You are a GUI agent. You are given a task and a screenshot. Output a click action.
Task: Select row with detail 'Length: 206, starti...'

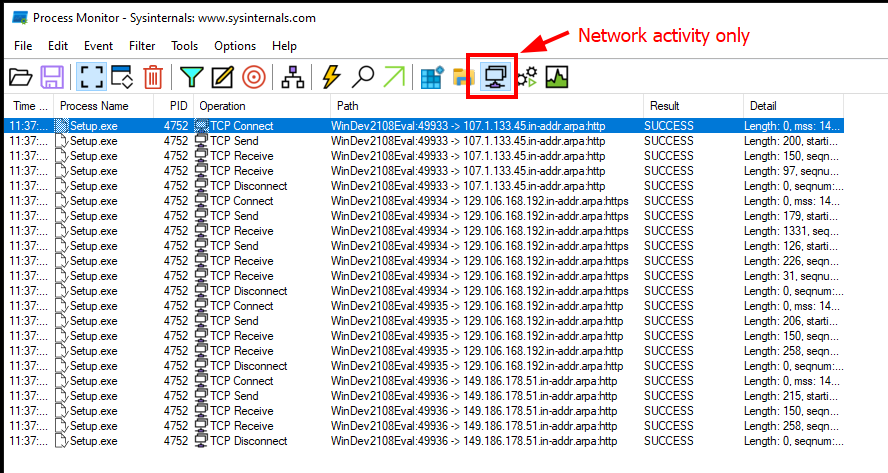click(424, 321)
